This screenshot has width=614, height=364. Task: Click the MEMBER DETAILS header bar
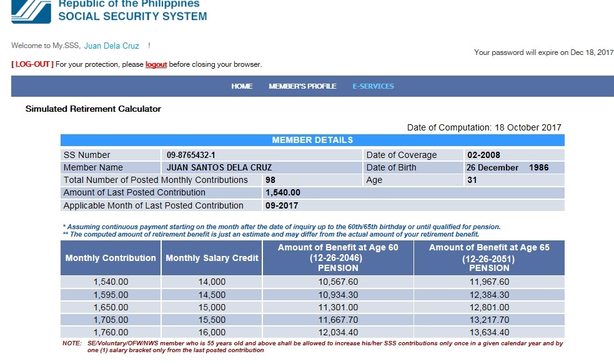[x=312, y=140]
